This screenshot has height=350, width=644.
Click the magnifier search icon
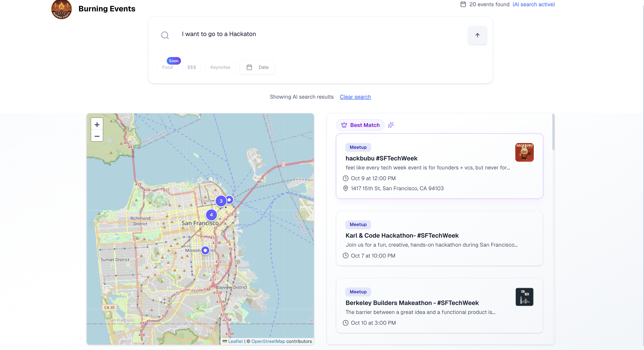[165, 35]
